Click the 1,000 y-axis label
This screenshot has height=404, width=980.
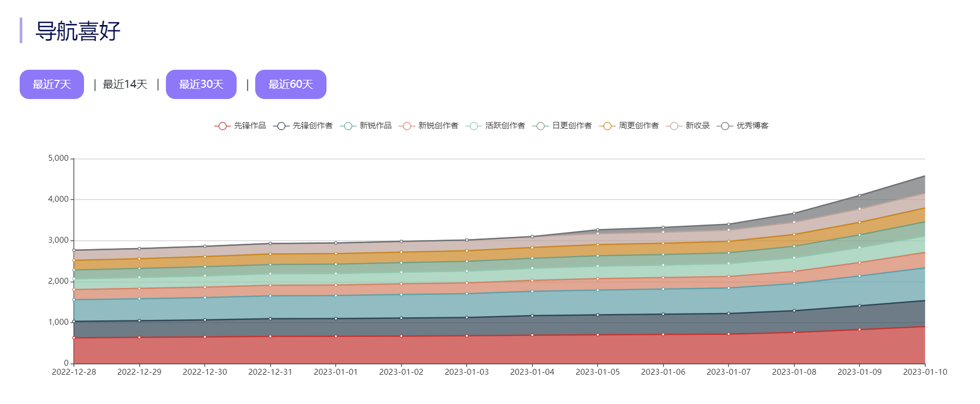[58, 322]
